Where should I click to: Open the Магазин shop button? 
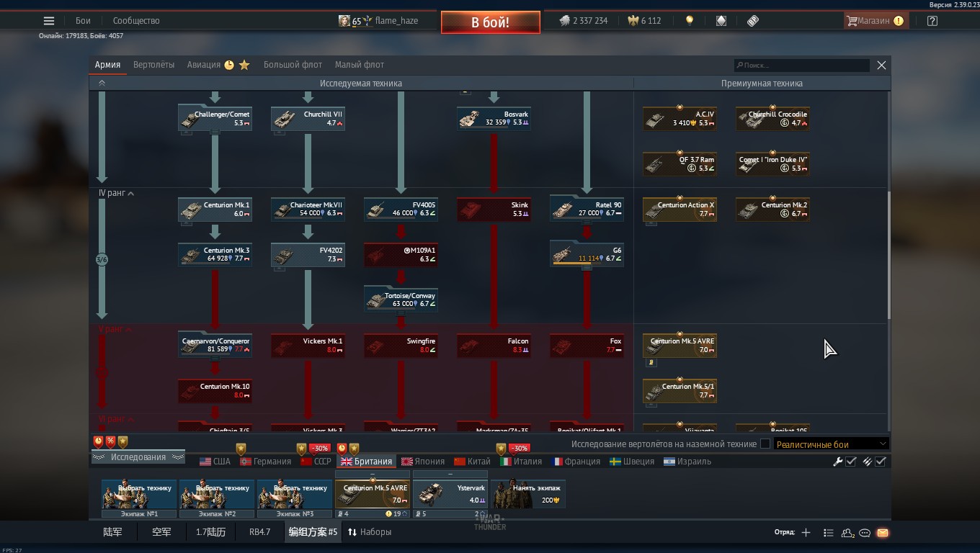[875, 21]
